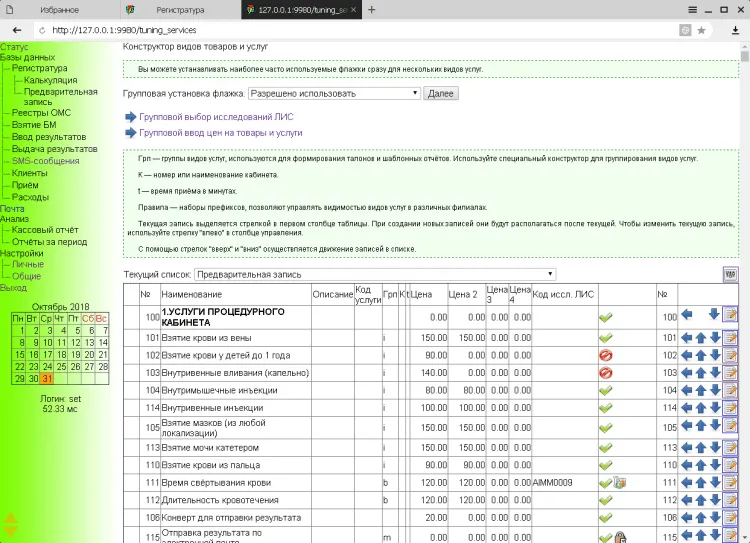
Task: Click the browser back arrow
Action: tap(17, 30)
